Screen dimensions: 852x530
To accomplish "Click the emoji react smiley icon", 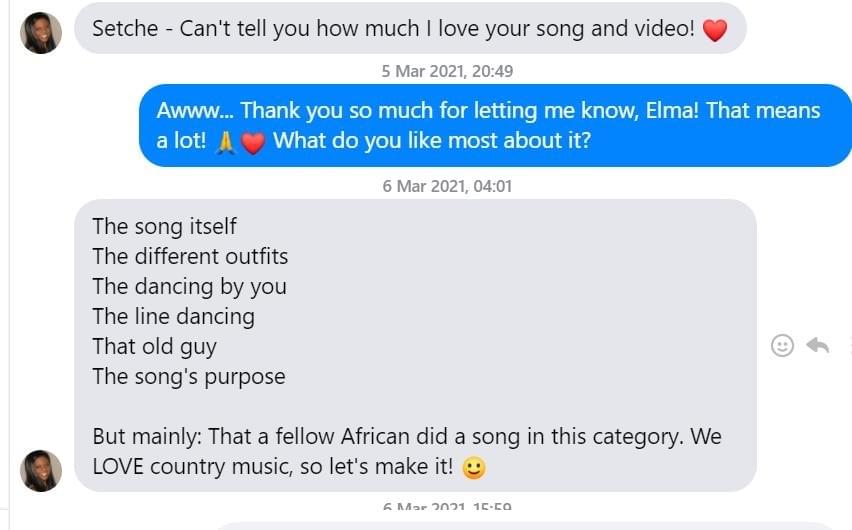I will pos(782,345).
